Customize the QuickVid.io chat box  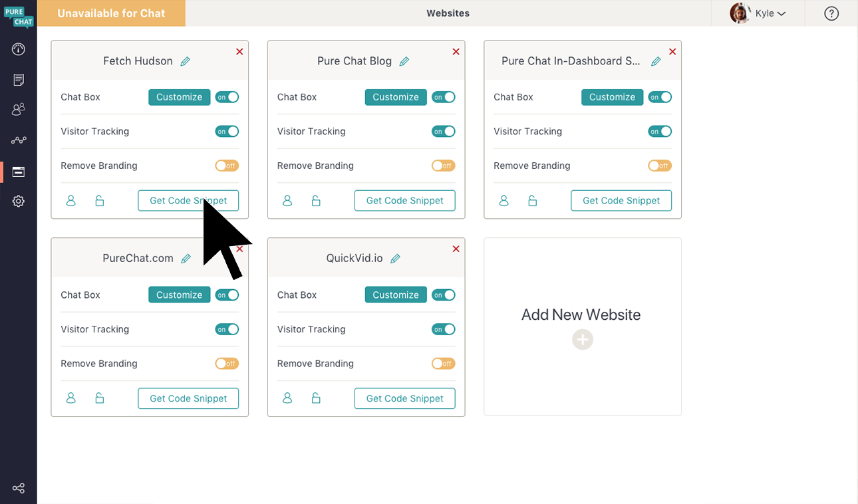396,295
